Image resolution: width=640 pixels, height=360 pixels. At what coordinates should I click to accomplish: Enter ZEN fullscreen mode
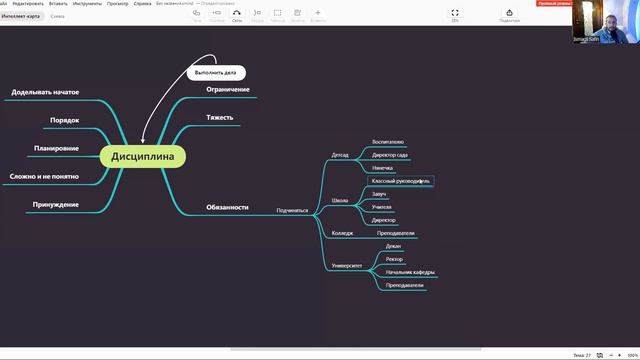(455, 13)
